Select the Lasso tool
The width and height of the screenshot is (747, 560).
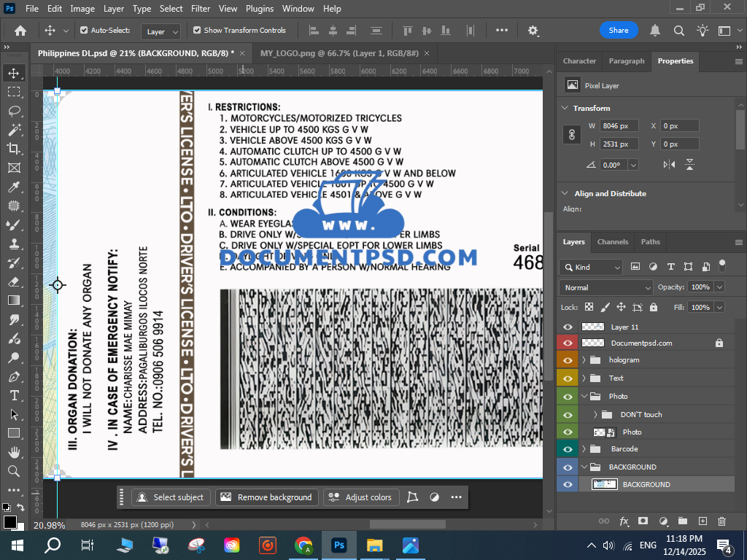tap(14, 111)
